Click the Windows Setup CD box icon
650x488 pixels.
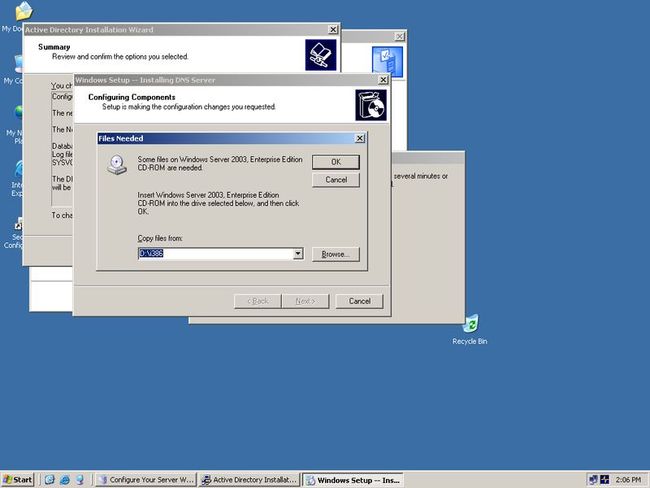point(371,105)
